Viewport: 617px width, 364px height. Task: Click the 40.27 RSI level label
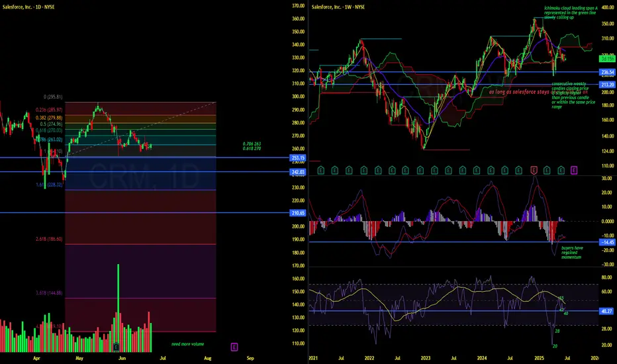(607, 311)
